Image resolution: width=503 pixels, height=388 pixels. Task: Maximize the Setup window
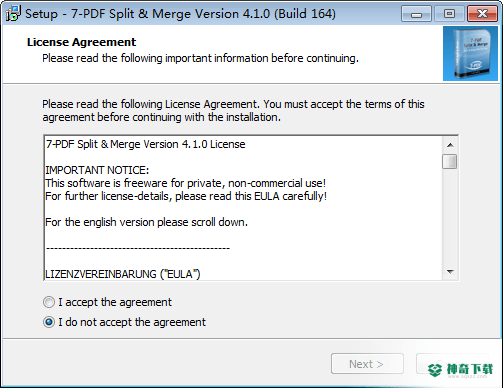tap(449, 14)
